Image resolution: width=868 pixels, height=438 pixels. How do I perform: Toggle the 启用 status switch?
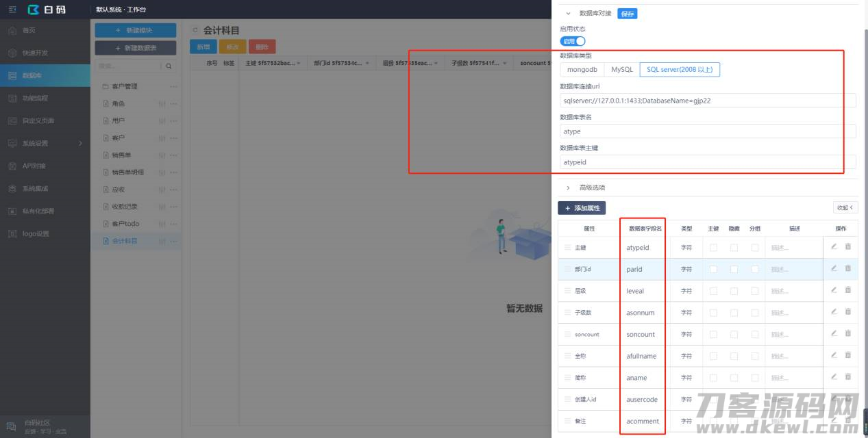(x=573, y=41)
